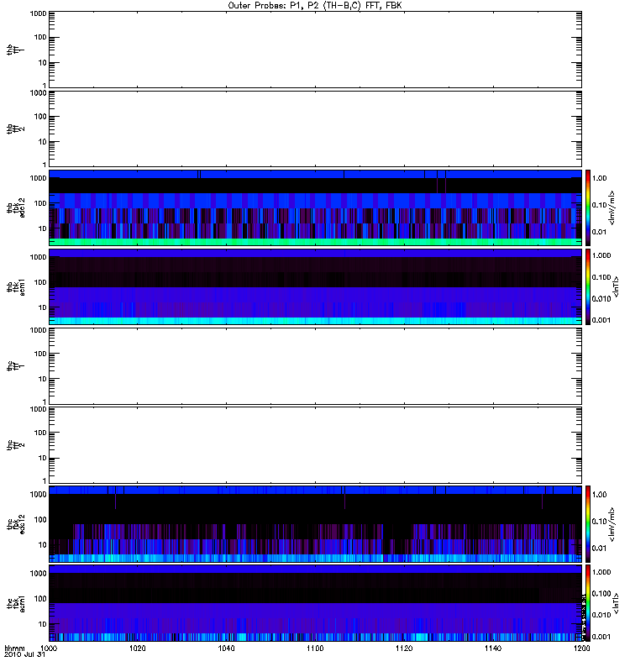Click the 1000 tick of thb fbk edc12 axis
Image resolution: width=630 pixels, height=672 pixels.
point(38,178)
